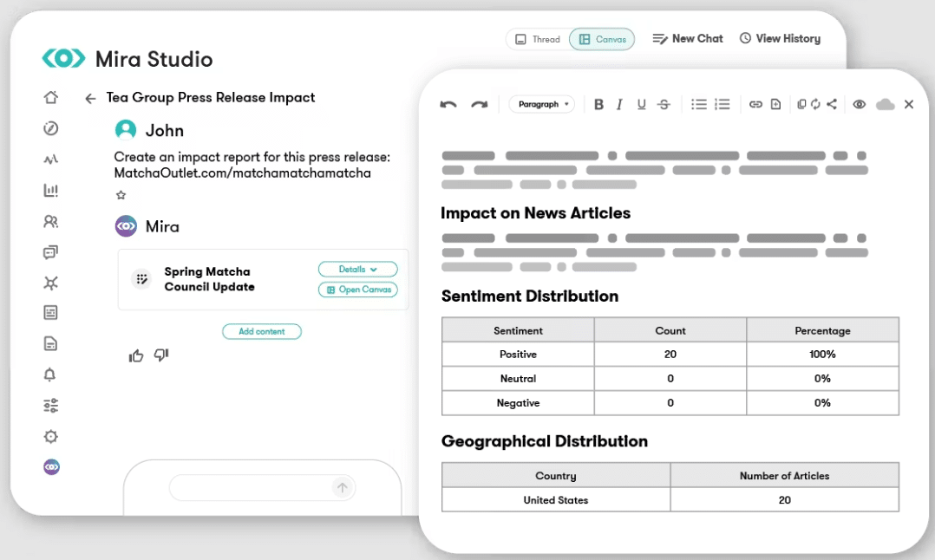Switch to the Canvas view

602,39
